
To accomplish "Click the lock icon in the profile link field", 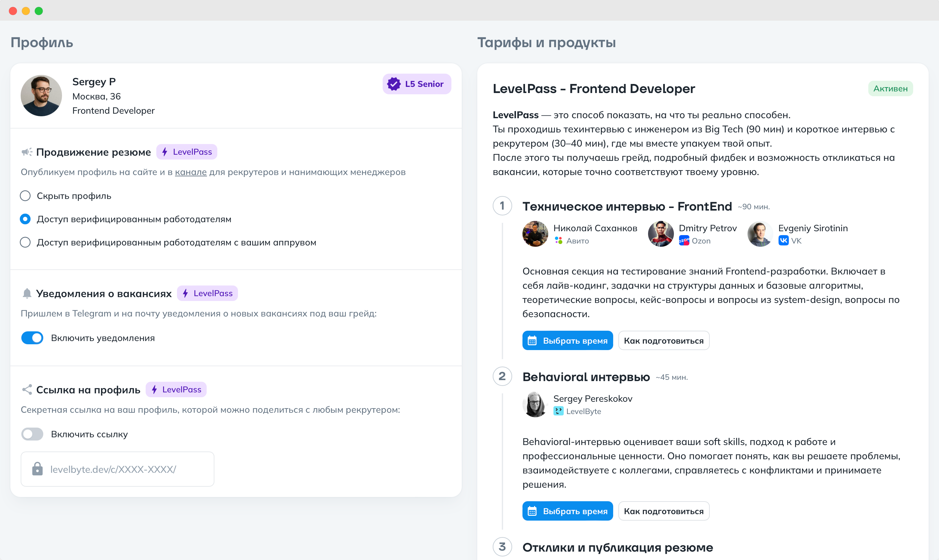I will 37,469.
